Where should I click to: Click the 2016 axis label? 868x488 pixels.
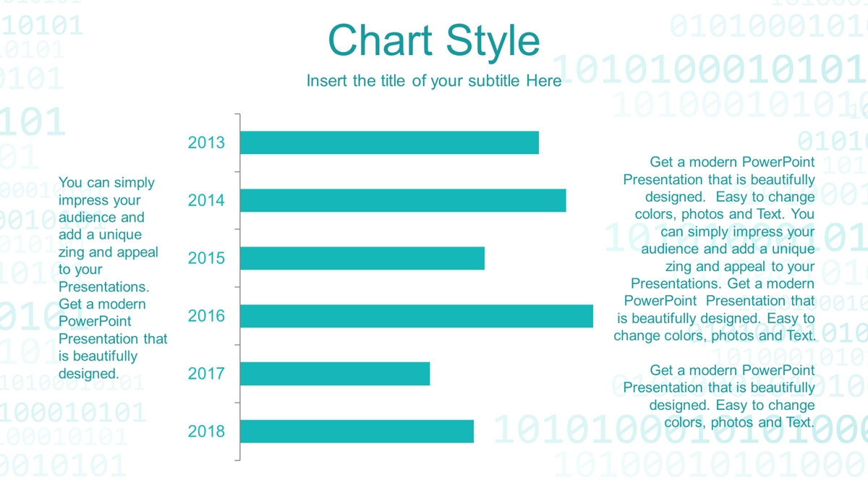click(206, 316)
